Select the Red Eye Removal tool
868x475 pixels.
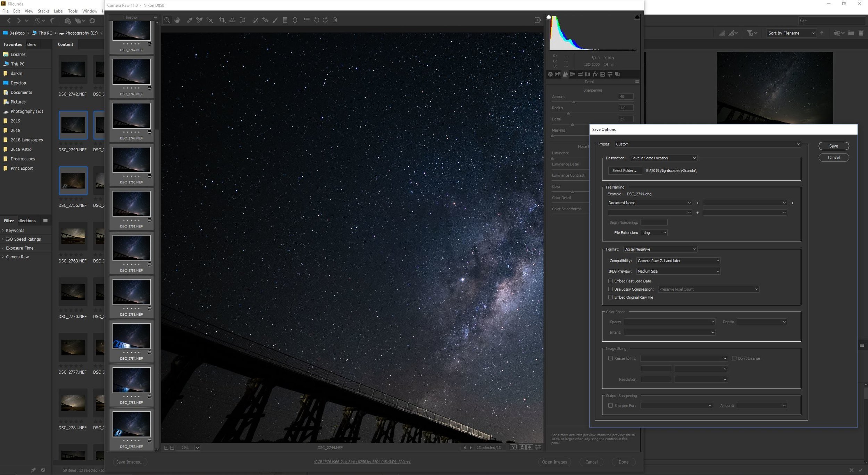265,20
